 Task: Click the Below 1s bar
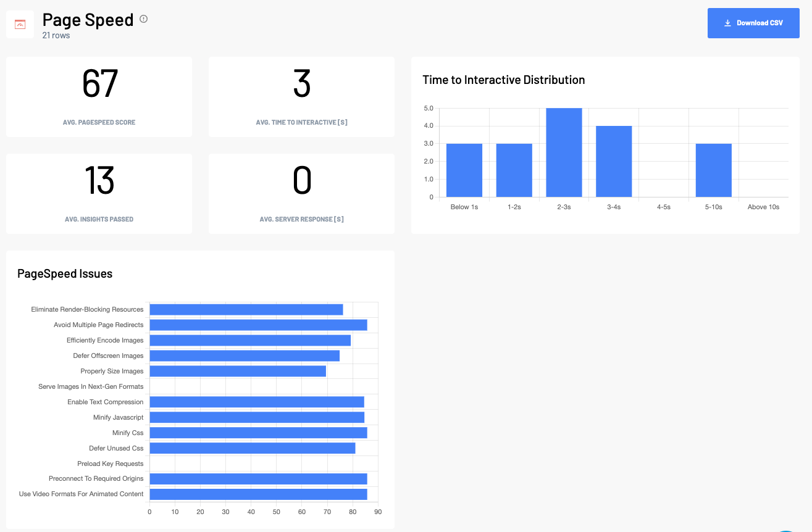pyautogui.click(x=464, y=170)
